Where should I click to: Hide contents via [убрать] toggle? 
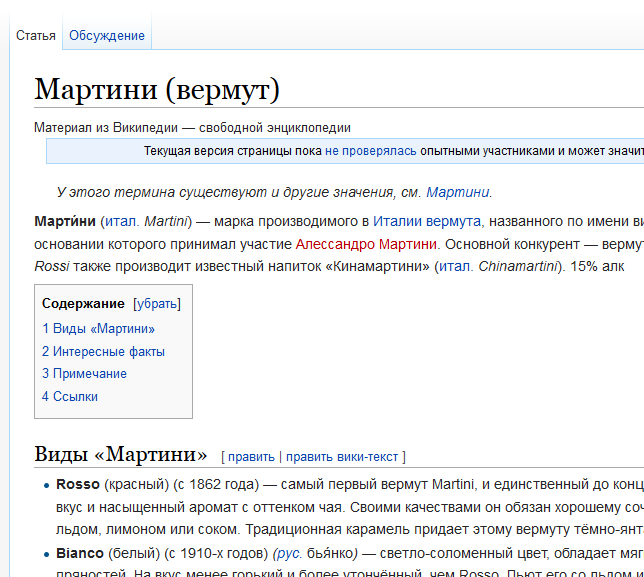[x=157, y=304]
